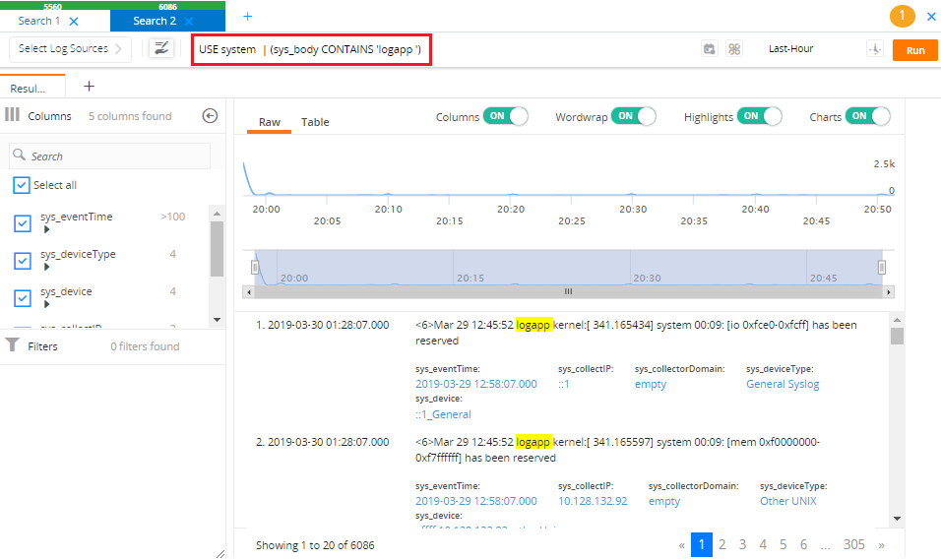The image size is (941, 560).
Task: Open the Select Log Sources chooser
Action: [70, 48]
